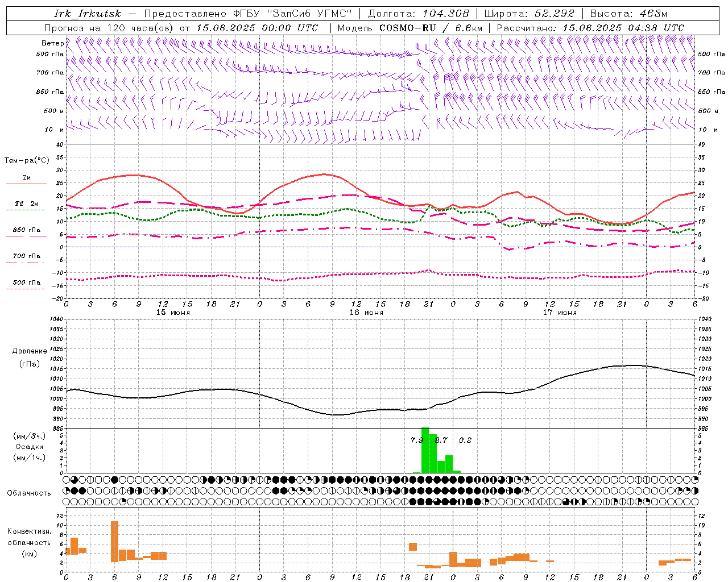Viewport: 728px width, 582px height.
Task: Click the (мм/1ч.) unit label
Action: point(29,458)
